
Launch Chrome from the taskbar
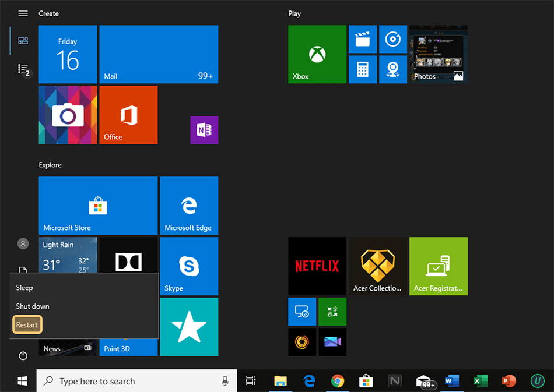[338, 381]
